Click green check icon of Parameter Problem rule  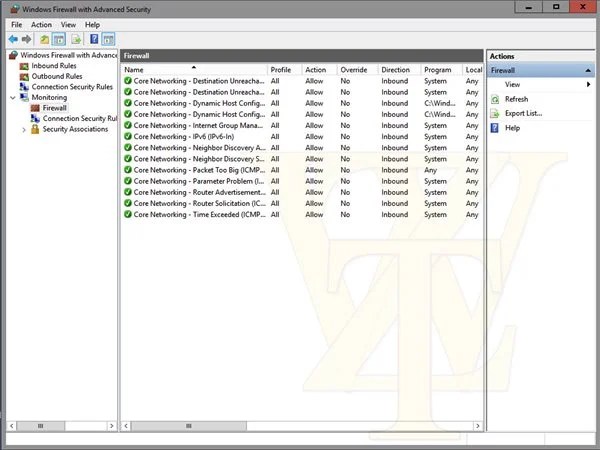128,181
